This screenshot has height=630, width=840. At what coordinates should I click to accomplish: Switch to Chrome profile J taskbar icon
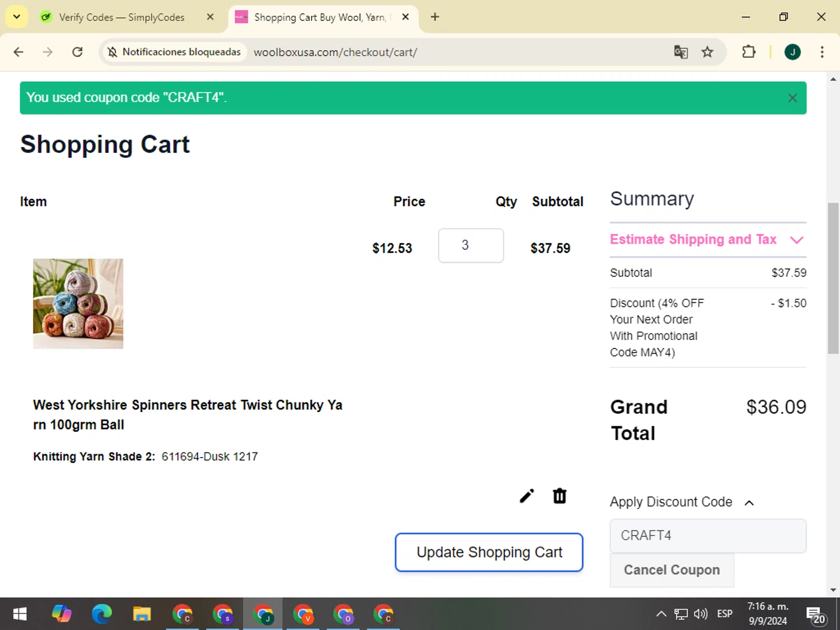pos(263,614)
